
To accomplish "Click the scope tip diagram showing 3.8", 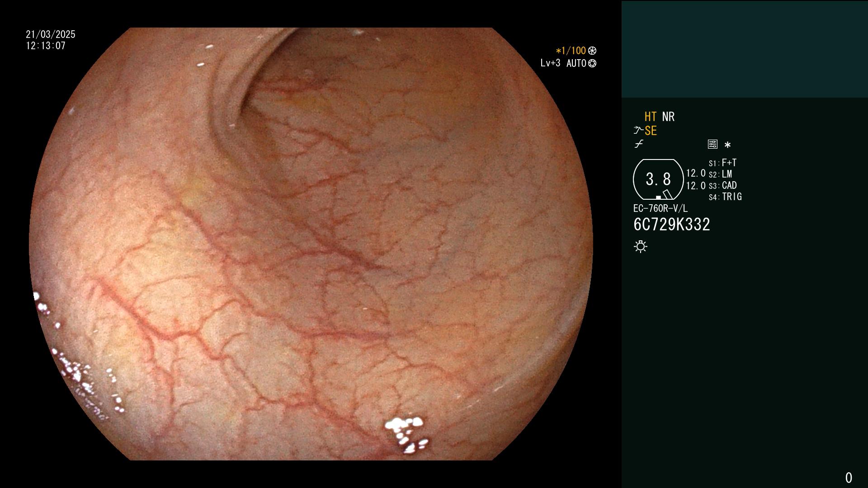I will (658, 179).
